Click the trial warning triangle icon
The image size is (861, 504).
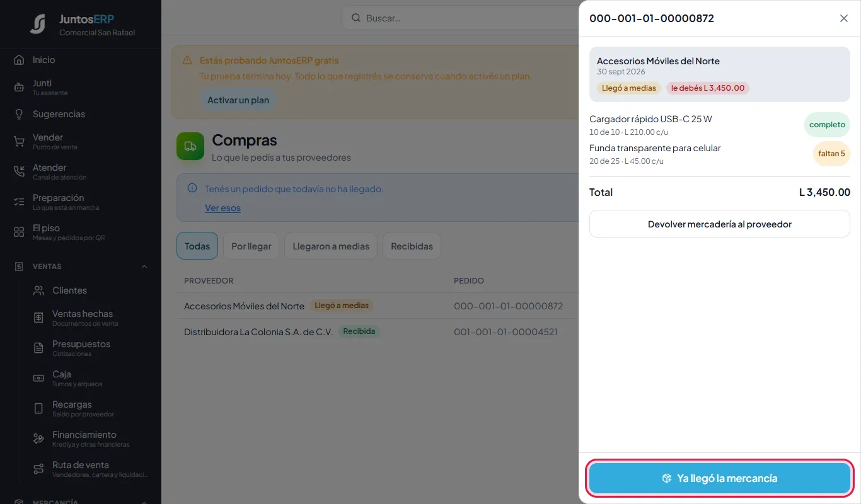click(x=187, y=60)
